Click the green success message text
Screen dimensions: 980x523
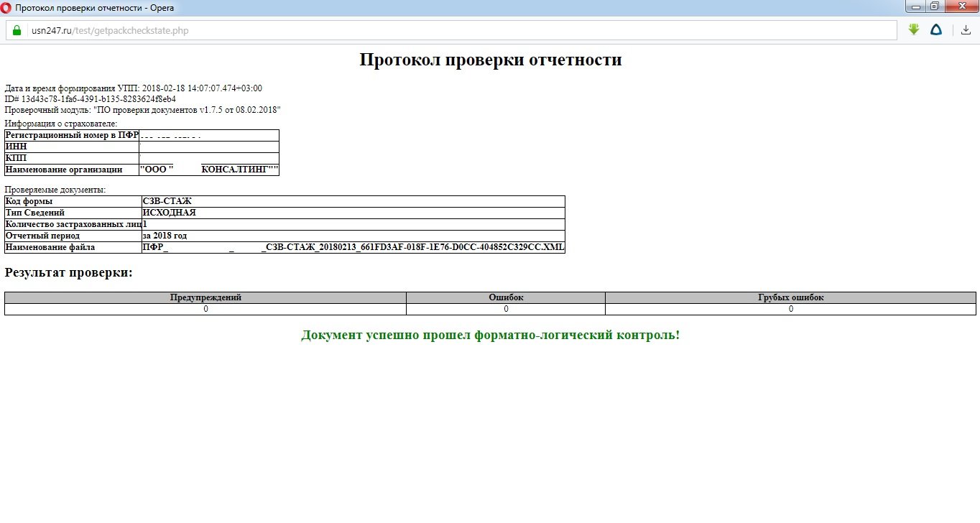[x=490, y=335]
